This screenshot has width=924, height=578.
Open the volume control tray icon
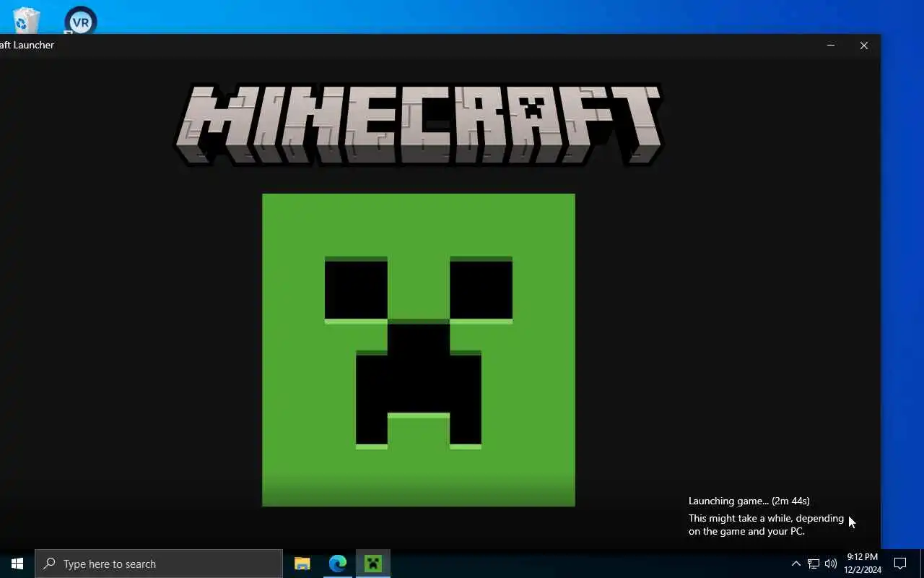pyautogui.click(x=830, y=564)
